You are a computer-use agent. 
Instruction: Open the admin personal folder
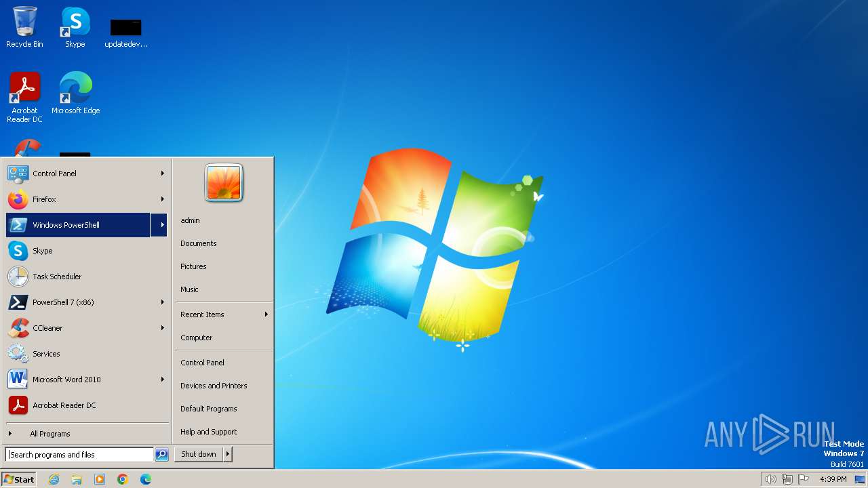tap(224, 220)
